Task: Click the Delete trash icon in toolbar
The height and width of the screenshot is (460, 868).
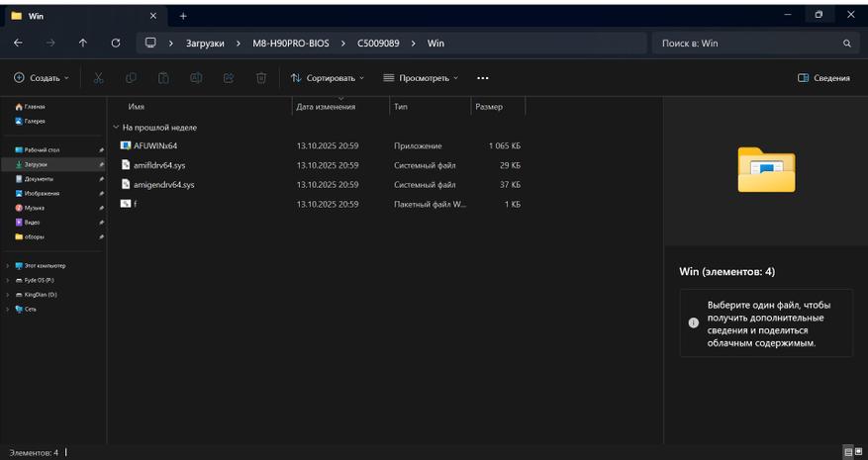Action: coord(260,78)
